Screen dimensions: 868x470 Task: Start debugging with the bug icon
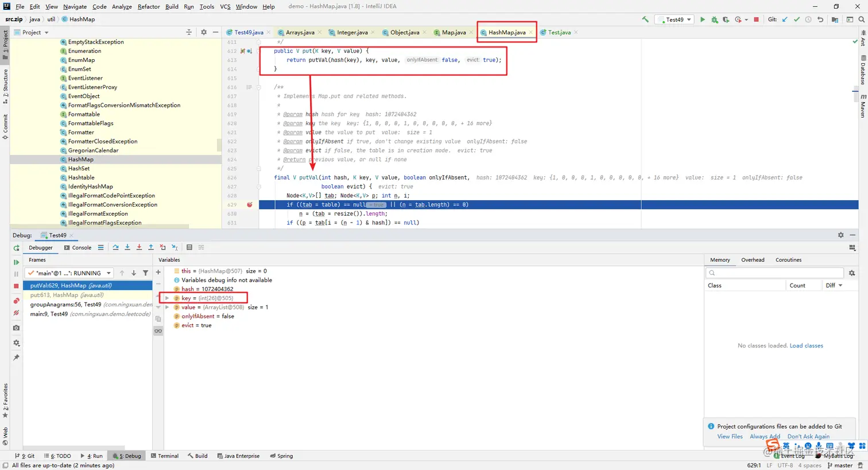(x=714, y=20)
